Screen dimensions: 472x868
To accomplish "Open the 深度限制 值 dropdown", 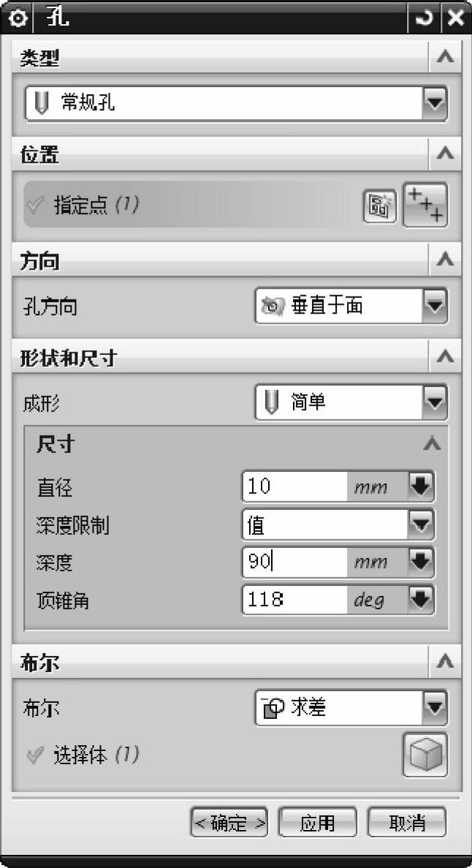I will [x=338, y=525].
